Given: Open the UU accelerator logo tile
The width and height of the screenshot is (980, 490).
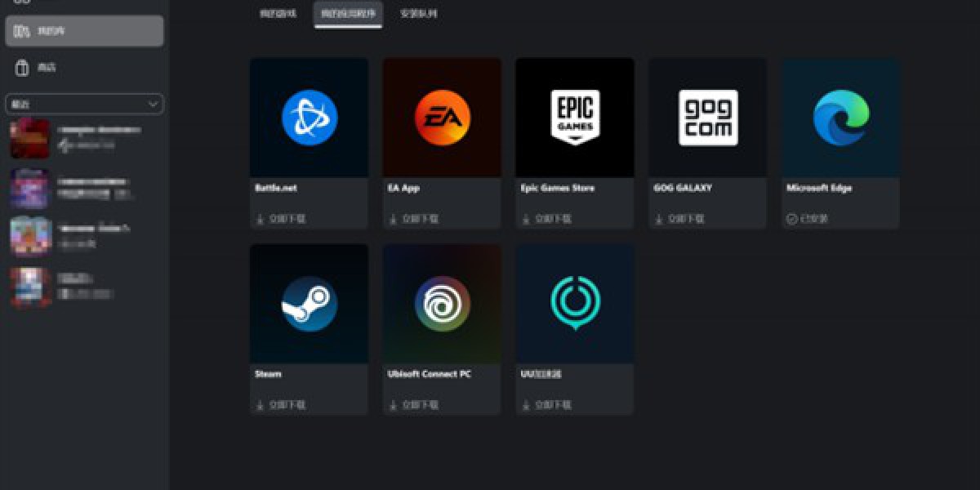Looking at the screenshot, I should coord(575,304).
